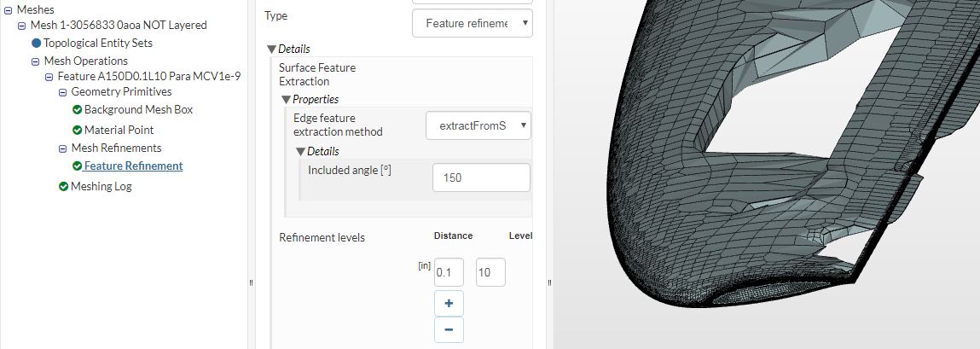Open the Feature Refinement link

click(x=133, y=166)
